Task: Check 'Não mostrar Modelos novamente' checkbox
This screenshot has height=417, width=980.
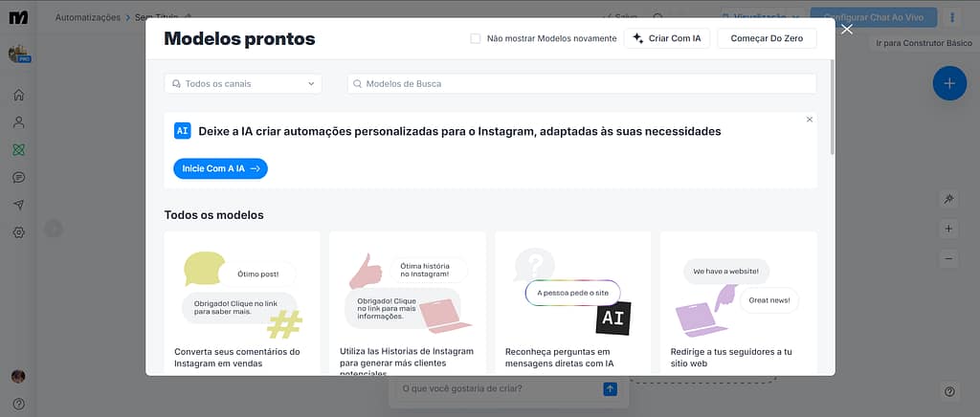Action: 476,39
